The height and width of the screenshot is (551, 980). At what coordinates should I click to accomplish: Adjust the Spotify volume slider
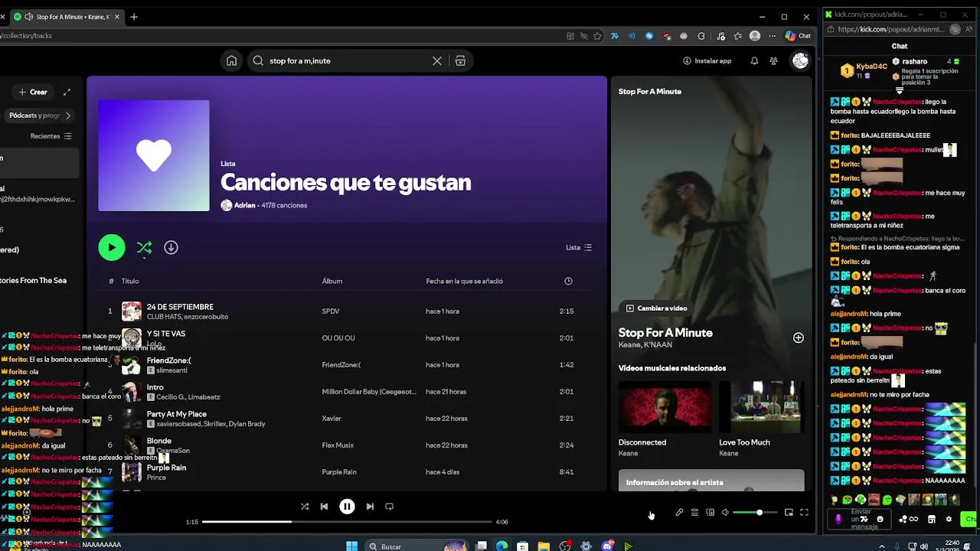tap(755, 513)
